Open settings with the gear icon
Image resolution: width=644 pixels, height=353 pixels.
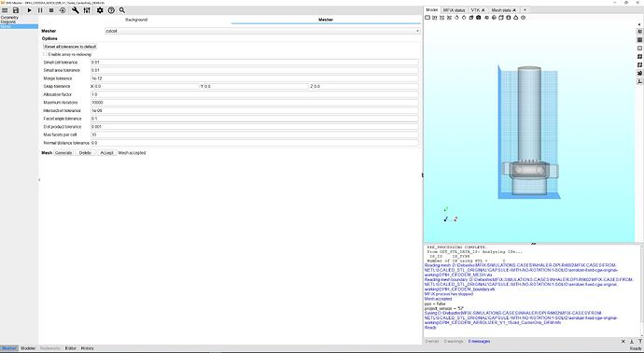click(100, 10)
